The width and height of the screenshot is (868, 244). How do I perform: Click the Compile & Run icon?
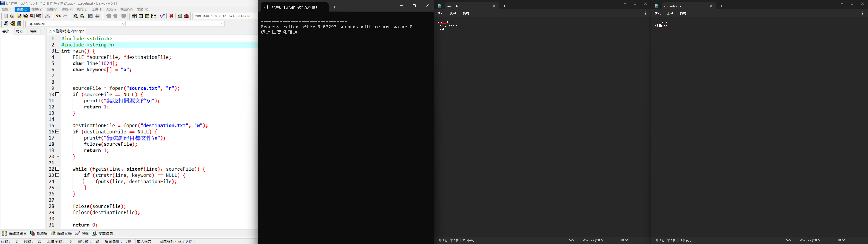[x=147, y=16]
